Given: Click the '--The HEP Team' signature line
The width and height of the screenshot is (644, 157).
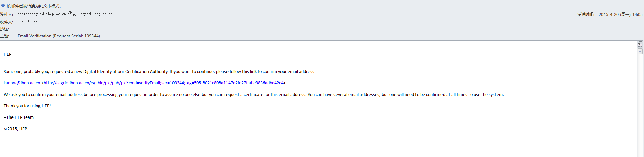Looking at the screenshot, I should point(19,117).
